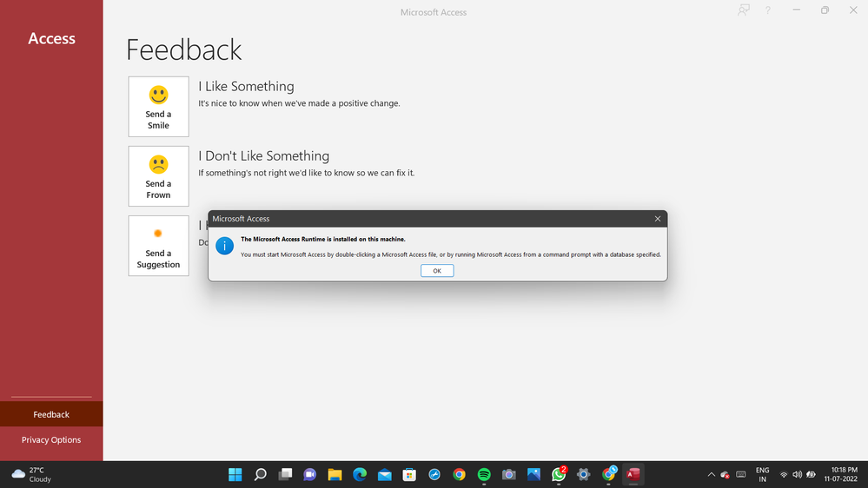Open File Explorer from the taskbar
Screen dimensions: 868x488
pyautogui.click(x=335, y=474)
